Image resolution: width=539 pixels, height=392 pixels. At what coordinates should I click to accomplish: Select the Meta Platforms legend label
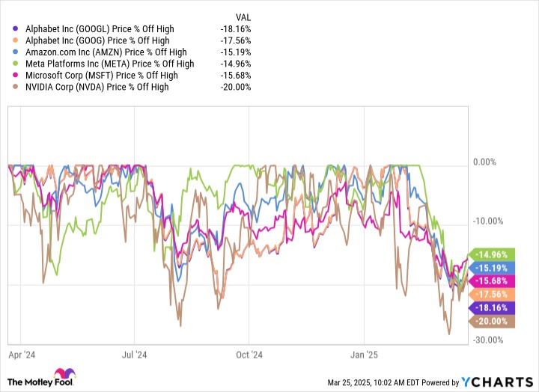110,64
